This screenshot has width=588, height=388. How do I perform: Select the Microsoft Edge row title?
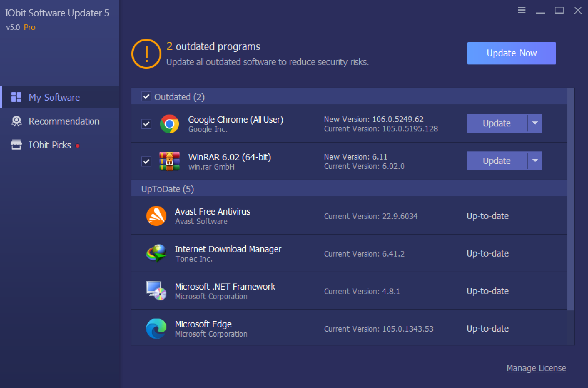pos(203,324)
